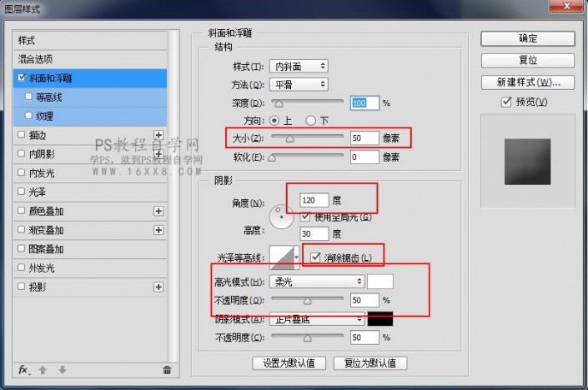Image resolution: width=588 pixels, height=390 pixels.
Task: Enable the 内阴影 checkbox
Action: click(x=22, y=153)
